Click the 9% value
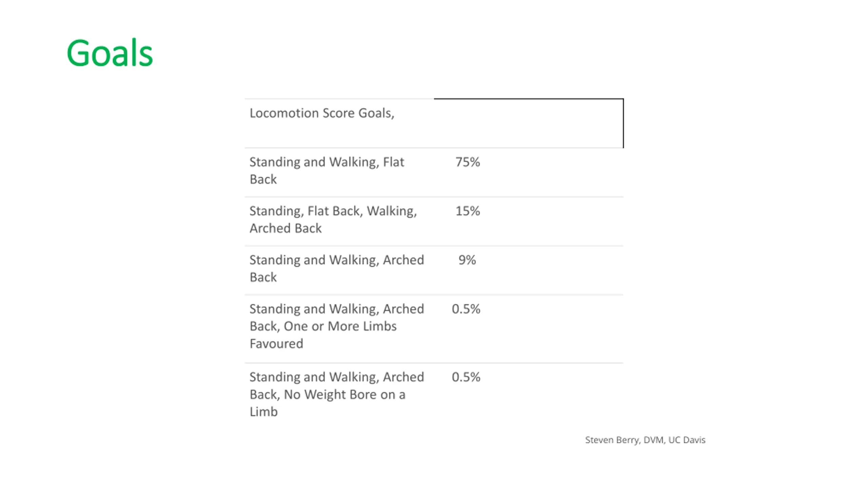868x488 pixels. (x=467, y=260)
